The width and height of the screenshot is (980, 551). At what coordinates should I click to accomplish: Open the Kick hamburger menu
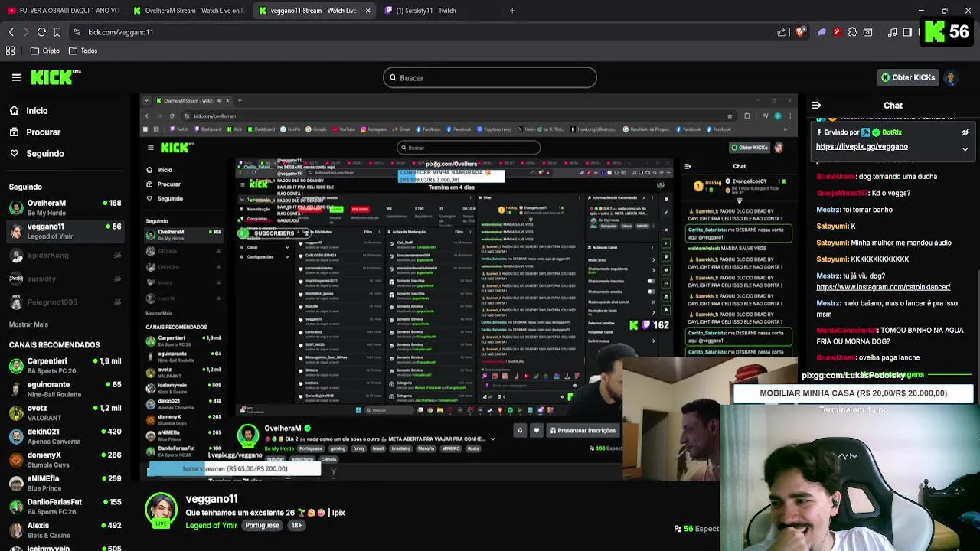pos(16,77)
